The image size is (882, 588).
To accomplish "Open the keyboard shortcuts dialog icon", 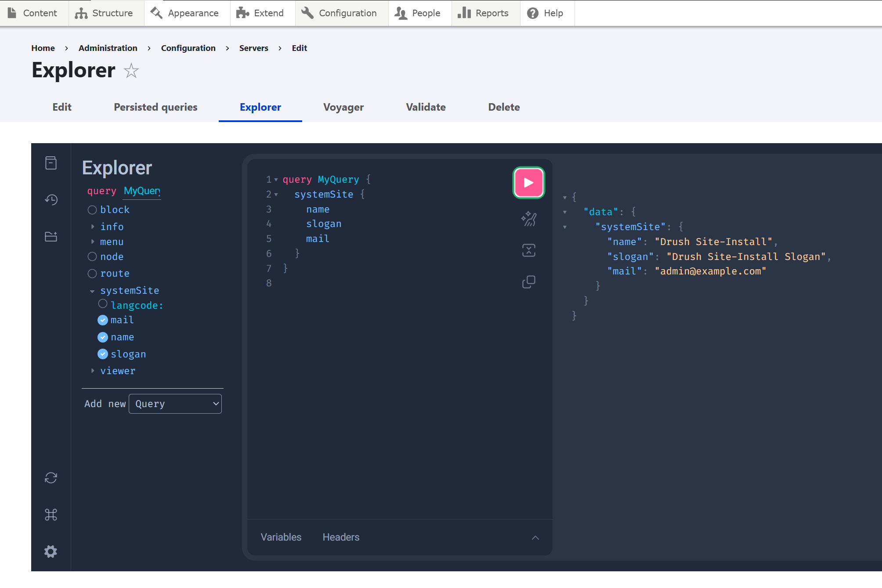I will pyautogui.click(x=51, y=515).
